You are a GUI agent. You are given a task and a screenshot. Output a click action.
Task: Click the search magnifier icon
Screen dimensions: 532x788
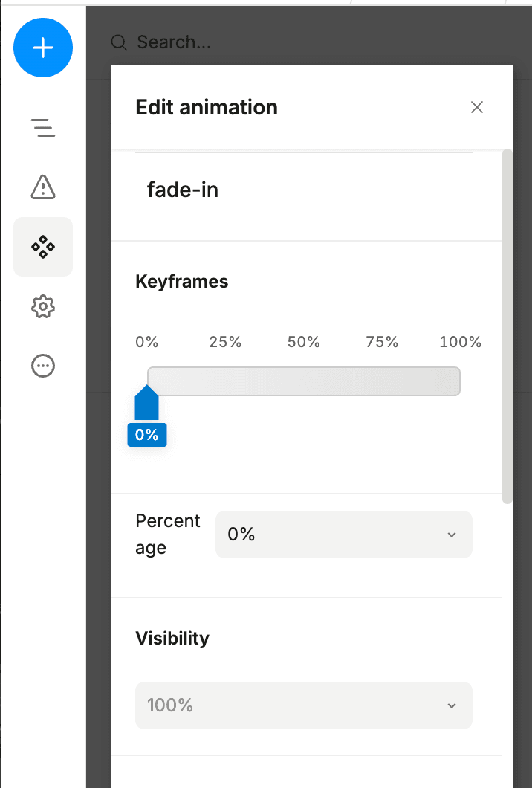(x=119, y=42)
